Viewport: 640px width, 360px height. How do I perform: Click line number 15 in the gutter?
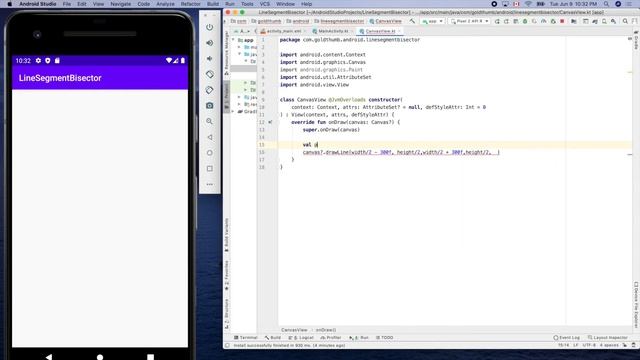pyautogui.click(x=262, y=144)
